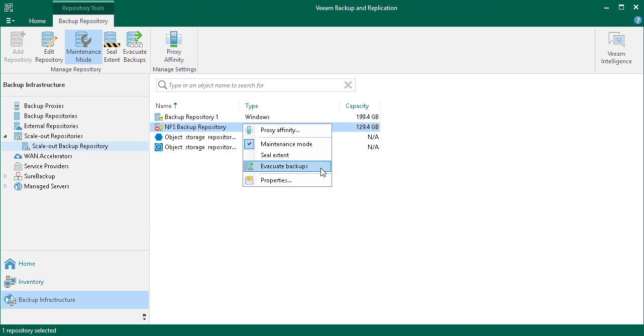The width and height of the screenshot is (644, 336).
Task: Open the hamburger main menu
Action: pos(10,20)
